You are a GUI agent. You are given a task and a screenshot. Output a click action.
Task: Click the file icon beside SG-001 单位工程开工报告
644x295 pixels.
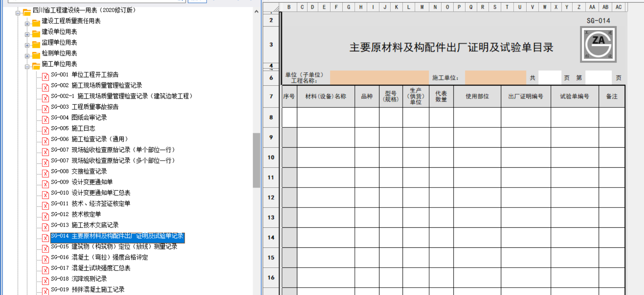click(45, 77)
